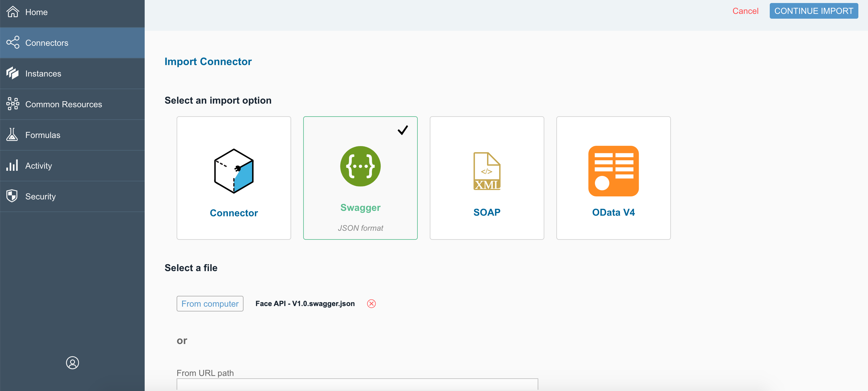
Task: Click the From computer button
Action: tap(209, 303)
